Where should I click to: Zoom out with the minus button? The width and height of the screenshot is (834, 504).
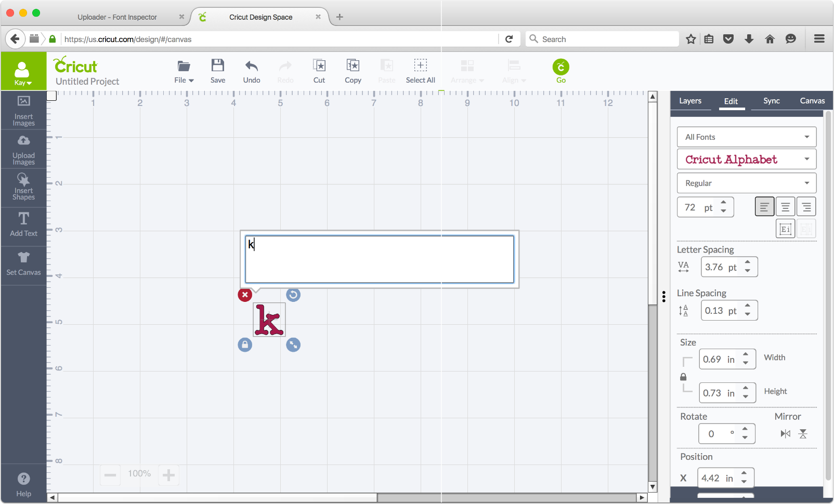click(110, 475)
